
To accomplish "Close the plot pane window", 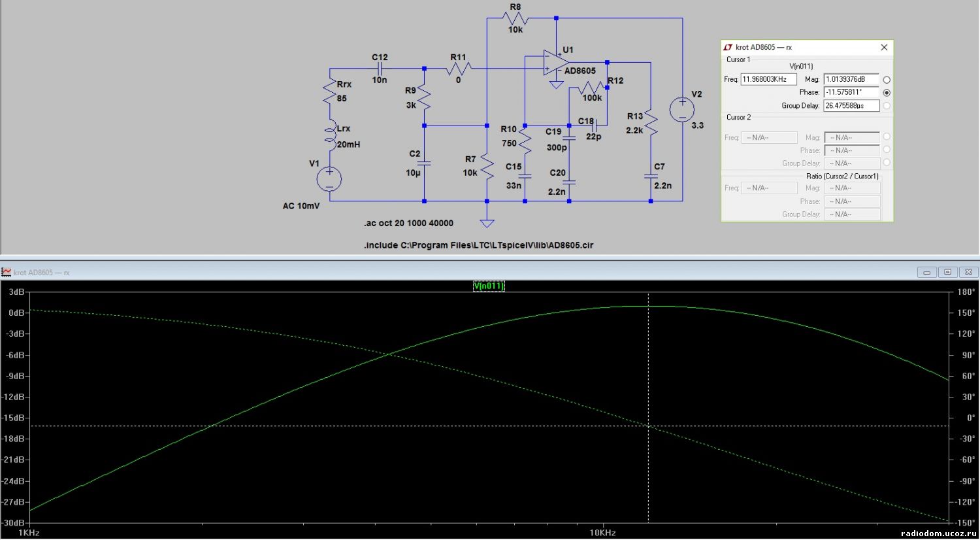I will coord(968,272).
